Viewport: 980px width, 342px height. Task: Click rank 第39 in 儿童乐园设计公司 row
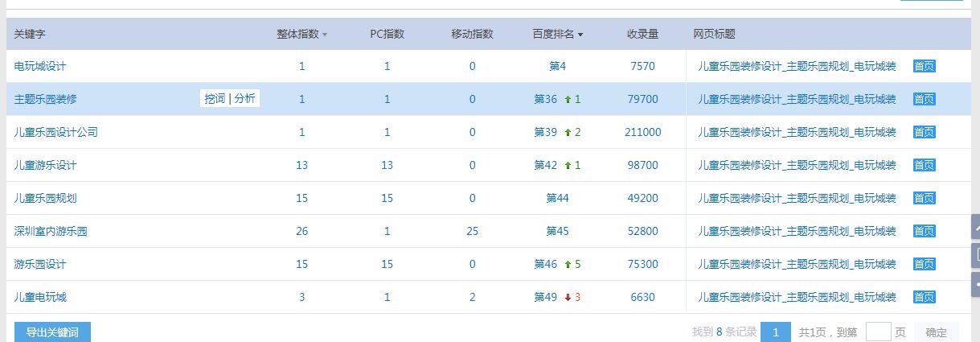(x=545, y=132)
